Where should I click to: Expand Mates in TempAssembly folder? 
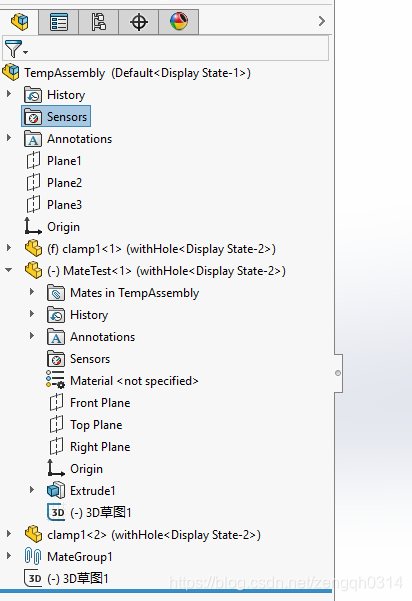(32, 292)
